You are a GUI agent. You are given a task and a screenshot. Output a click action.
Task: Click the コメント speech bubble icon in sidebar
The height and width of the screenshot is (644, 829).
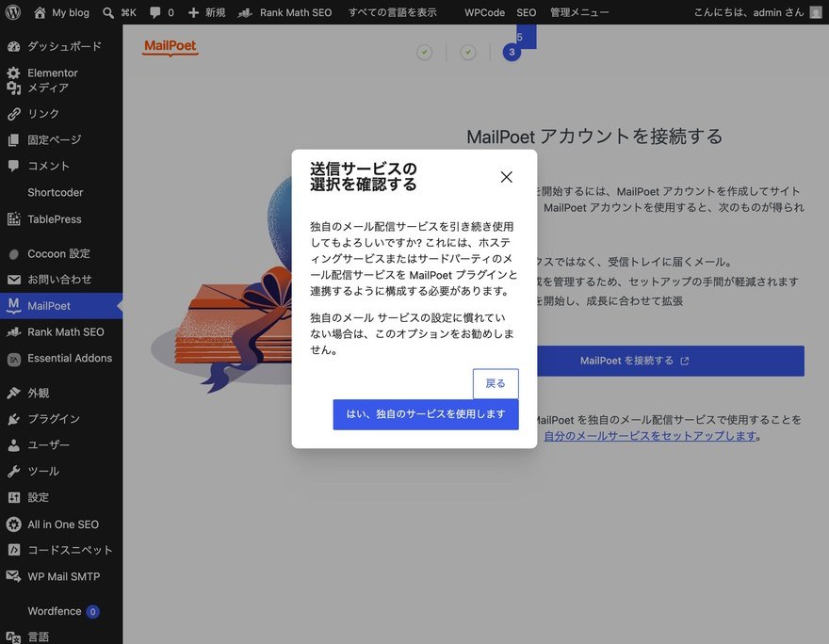[14, 166]
